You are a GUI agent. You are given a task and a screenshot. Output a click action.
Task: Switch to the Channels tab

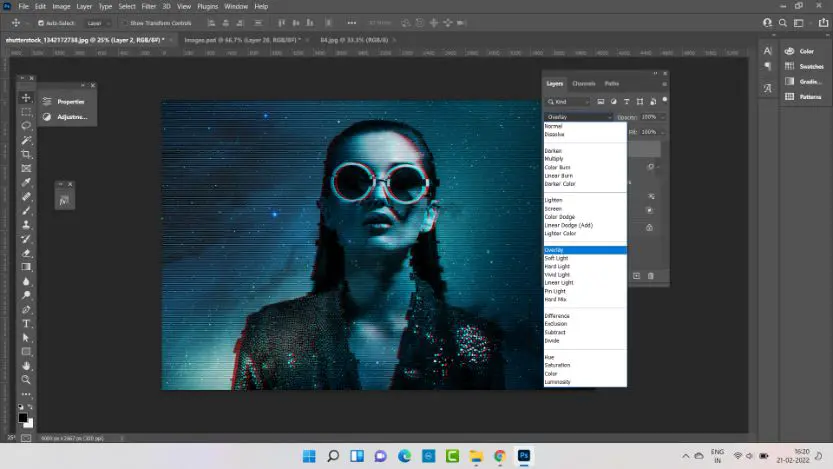pos(584,84)
